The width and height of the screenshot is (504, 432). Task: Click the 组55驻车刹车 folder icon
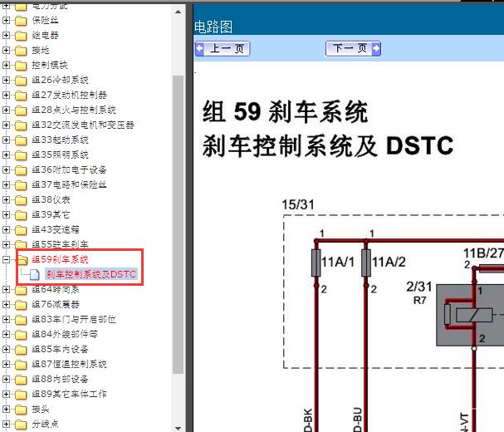tap(21, 244)
